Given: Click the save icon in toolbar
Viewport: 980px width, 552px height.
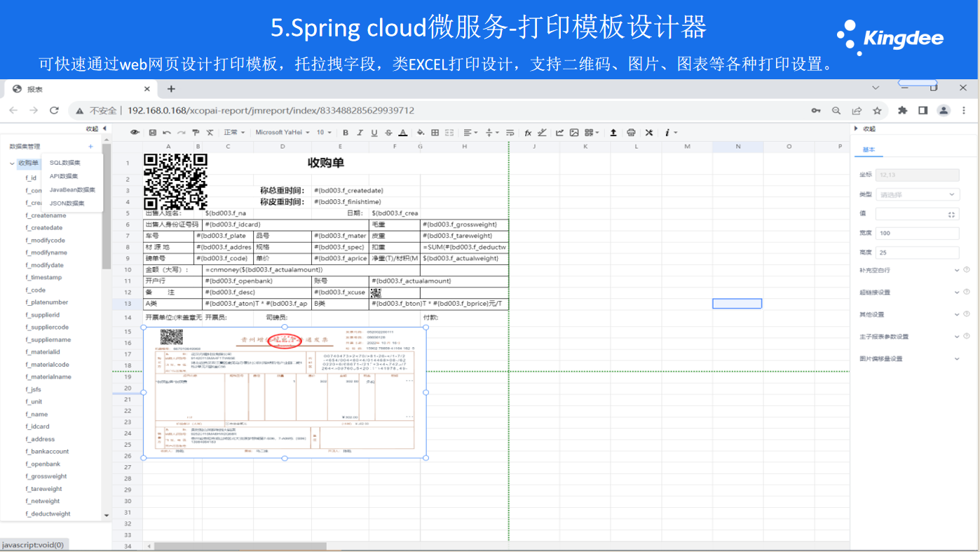Looking at the screenshot, I should pos(152,133).
